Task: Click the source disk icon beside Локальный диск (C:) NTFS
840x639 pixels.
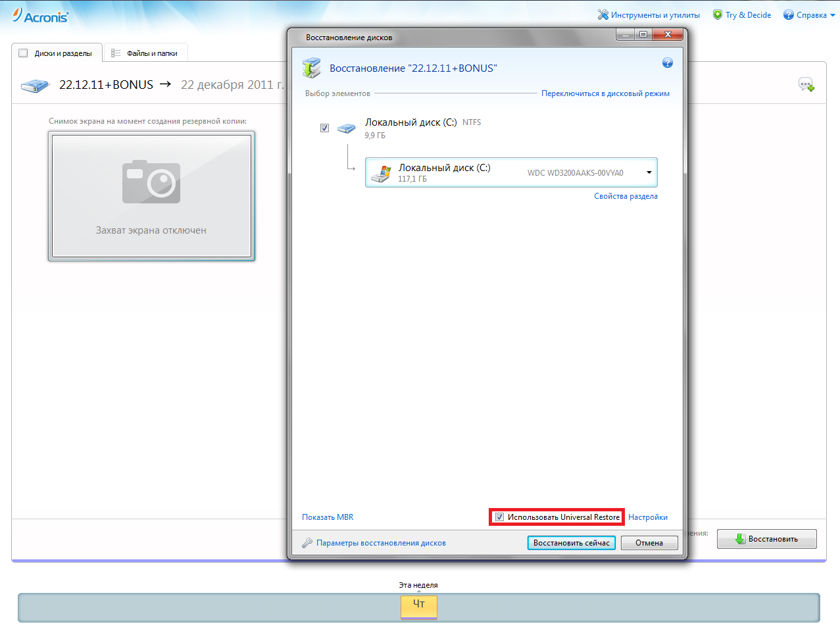Action: (x=347, y=128)
